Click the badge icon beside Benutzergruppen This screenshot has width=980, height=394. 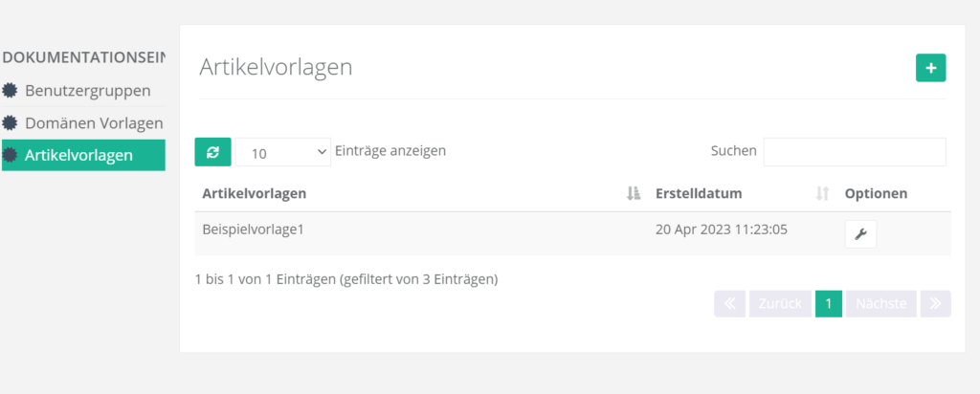(x=11, y=91)
